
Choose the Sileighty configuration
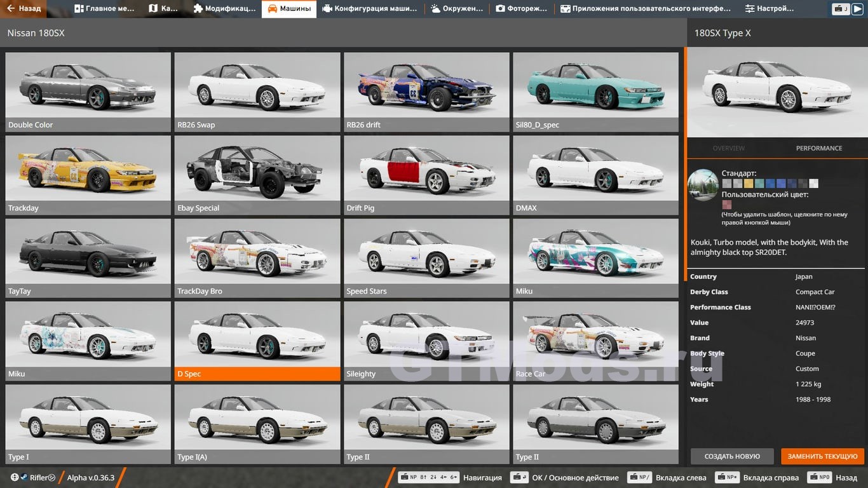(x=426, y=341)
